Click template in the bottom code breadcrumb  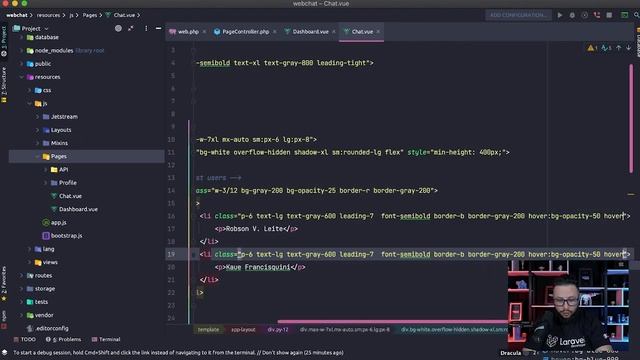208,329
